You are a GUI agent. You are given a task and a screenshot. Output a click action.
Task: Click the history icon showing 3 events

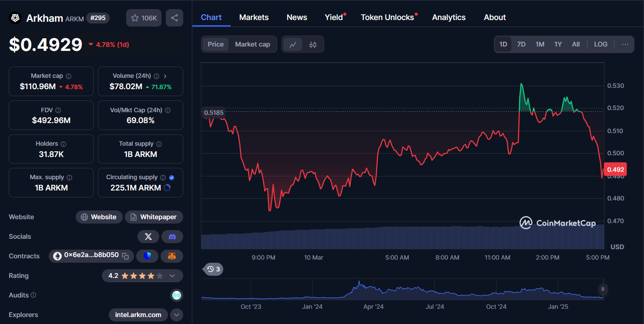212,269
